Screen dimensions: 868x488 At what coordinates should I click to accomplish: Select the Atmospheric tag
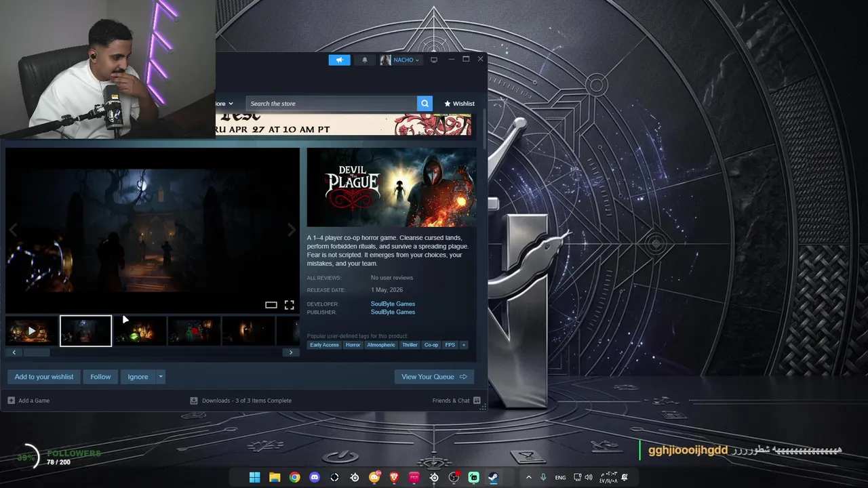[x=381, y=345]
